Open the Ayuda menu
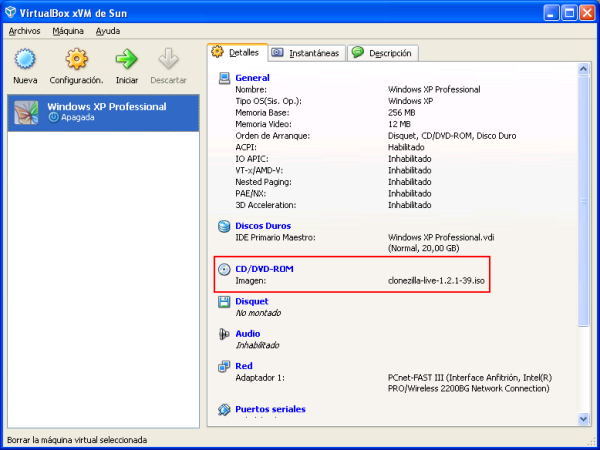600x450 pixels. pyautogui.click(x=108, y=31)
